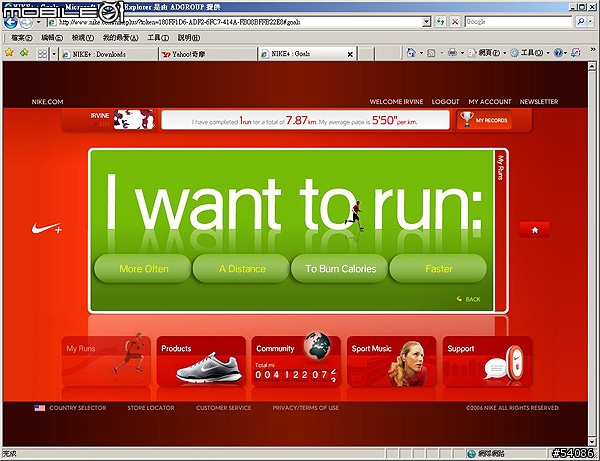Open the Tools menu in menu bar
Viewport: 600px width, 461px height.
tap(158, 37)
